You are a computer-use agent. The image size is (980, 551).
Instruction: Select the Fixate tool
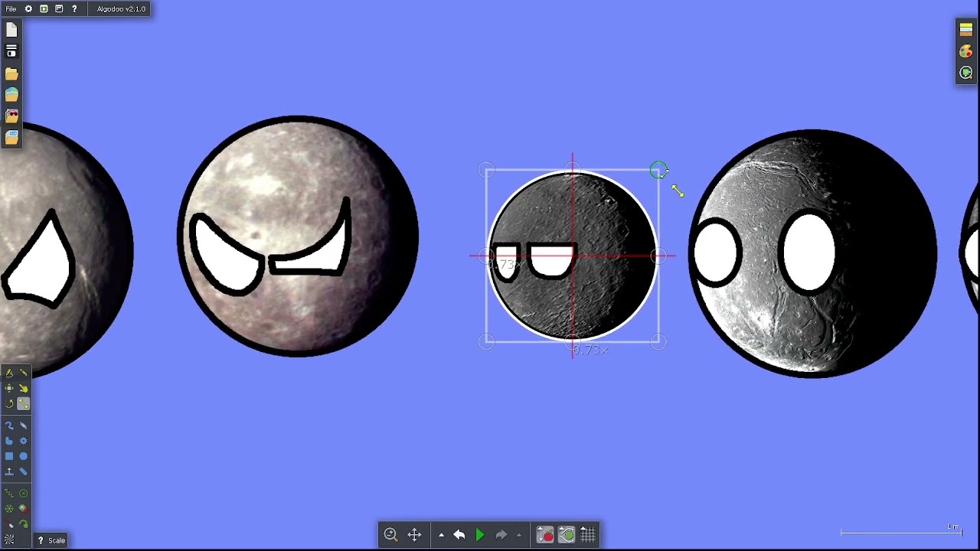pyautogui.click(x=24, y=494)
